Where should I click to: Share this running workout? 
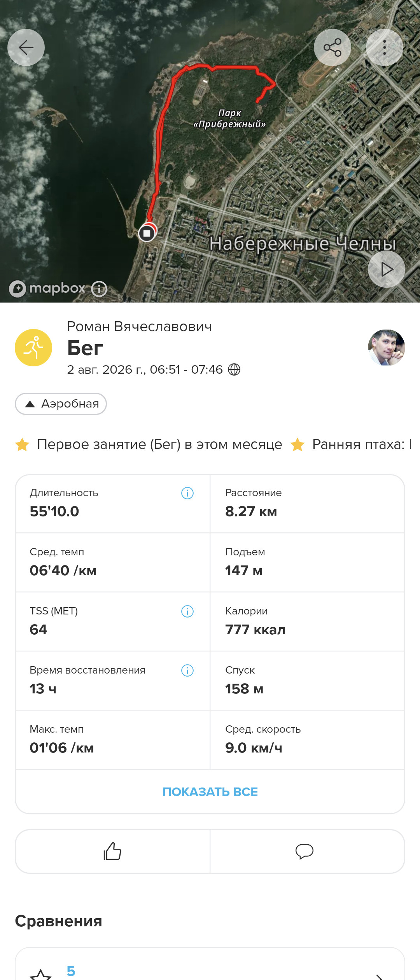tap(332, 47)
